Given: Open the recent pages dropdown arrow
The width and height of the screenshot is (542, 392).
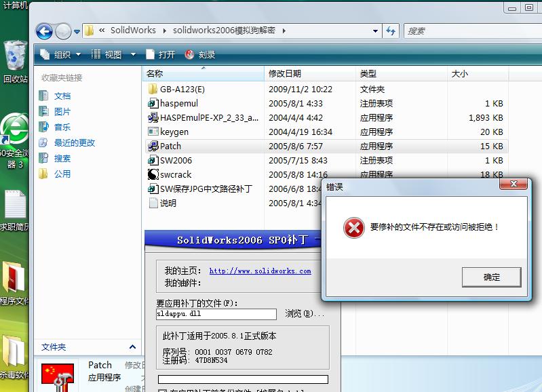Looking at the screenshot, I should coord(77,32).
